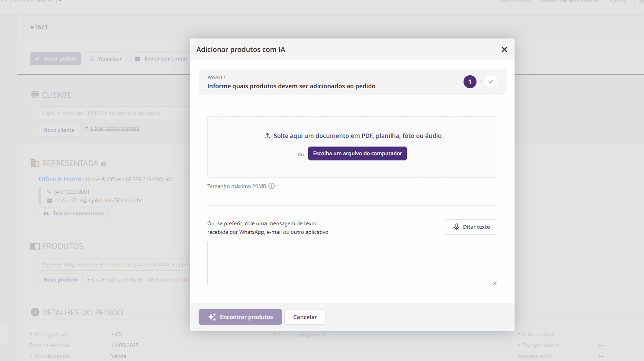Viewport: 644px width, 361px height.
Task: Click the document icon on Visualizar
Action: (92, 59)
